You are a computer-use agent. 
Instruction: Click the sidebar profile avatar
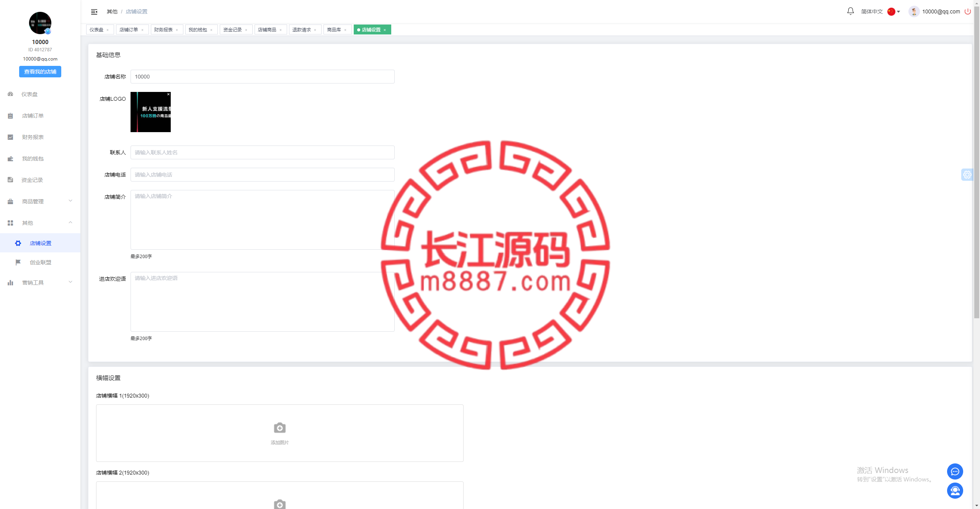click(x=40, y=23)
